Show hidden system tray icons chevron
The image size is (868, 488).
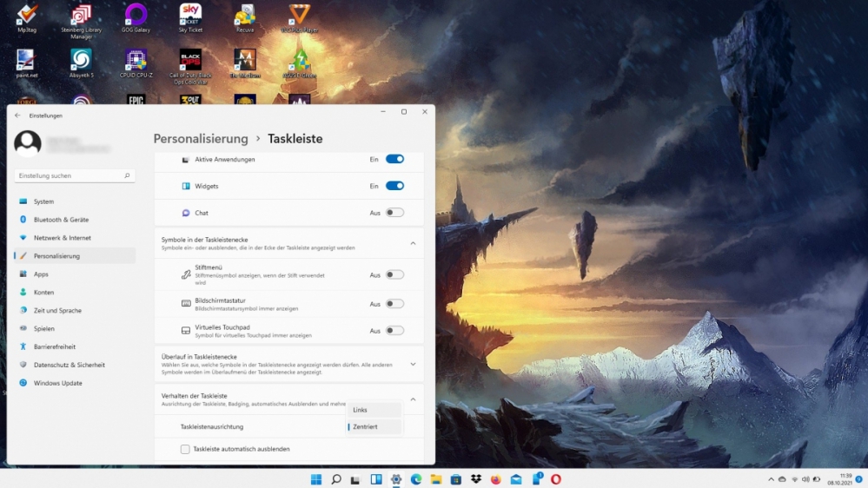click(x=771, y=479)
